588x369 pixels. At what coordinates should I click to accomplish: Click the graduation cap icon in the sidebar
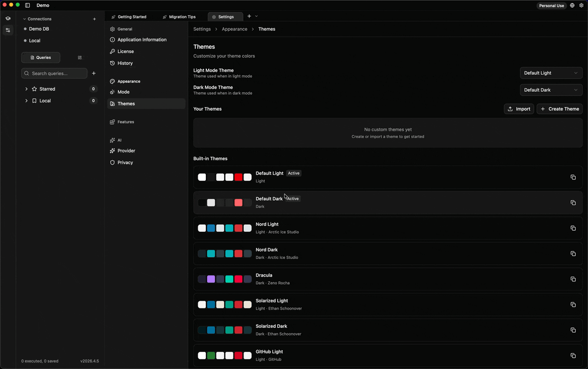(x=8, y=18)
